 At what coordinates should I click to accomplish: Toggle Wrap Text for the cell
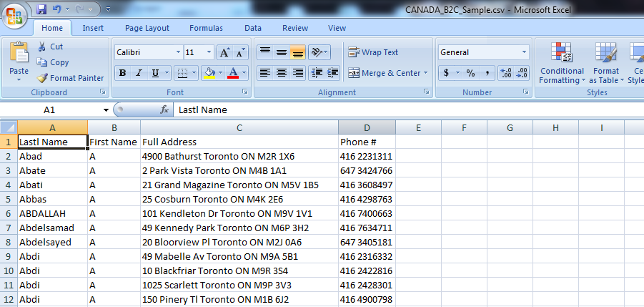[x=373, y=52]
